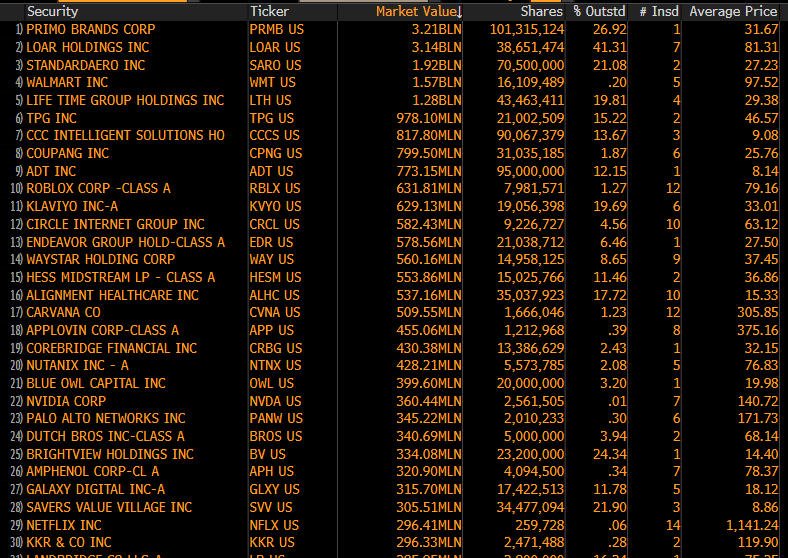Click the CVNA US ticker
This screenshot has width=788, height=558.
click(x=275, y=313)
